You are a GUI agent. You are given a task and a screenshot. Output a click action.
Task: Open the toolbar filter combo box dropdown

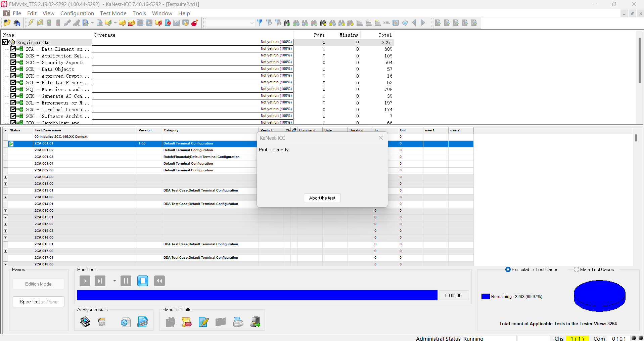[252, 23]
